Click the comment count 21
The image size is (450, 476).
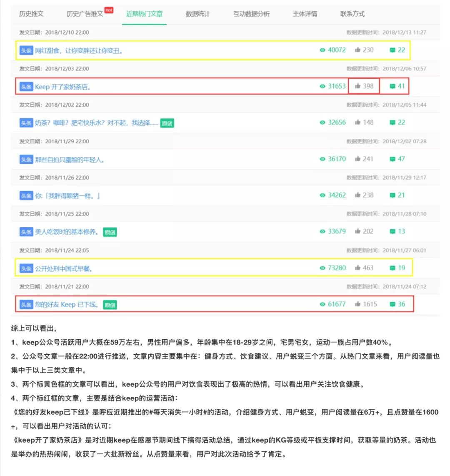tap(401, 195)
